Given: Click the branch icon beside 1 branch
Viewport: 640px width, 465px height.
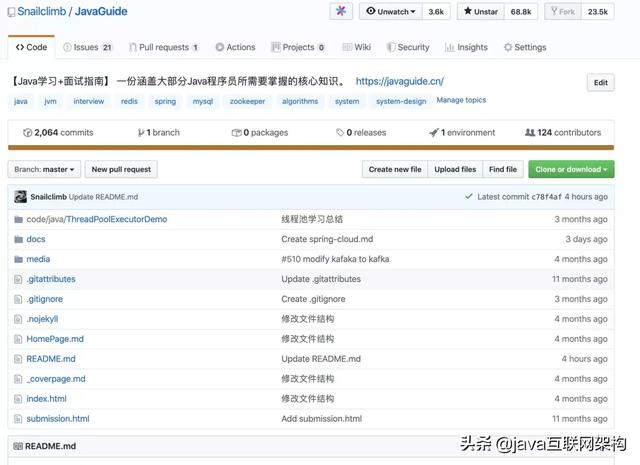Looking at the screenshot, I should (x=141, y=133).
